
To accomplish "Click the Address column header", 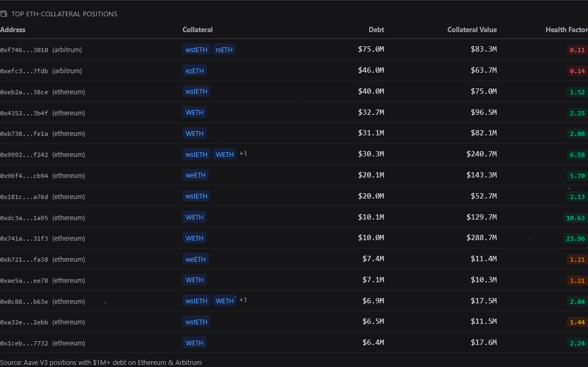I will pos(13,30).
